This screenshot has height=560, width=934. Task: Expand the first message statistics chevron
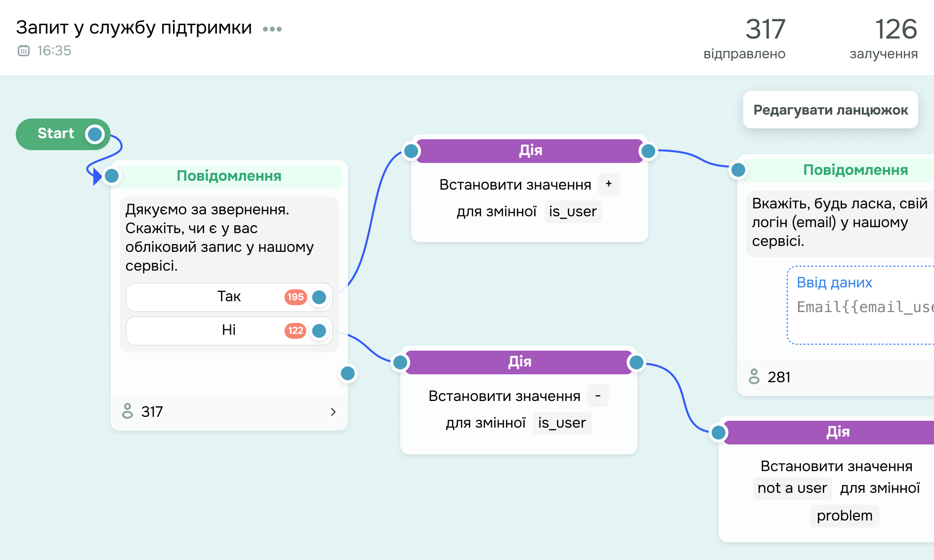point(333,412)
